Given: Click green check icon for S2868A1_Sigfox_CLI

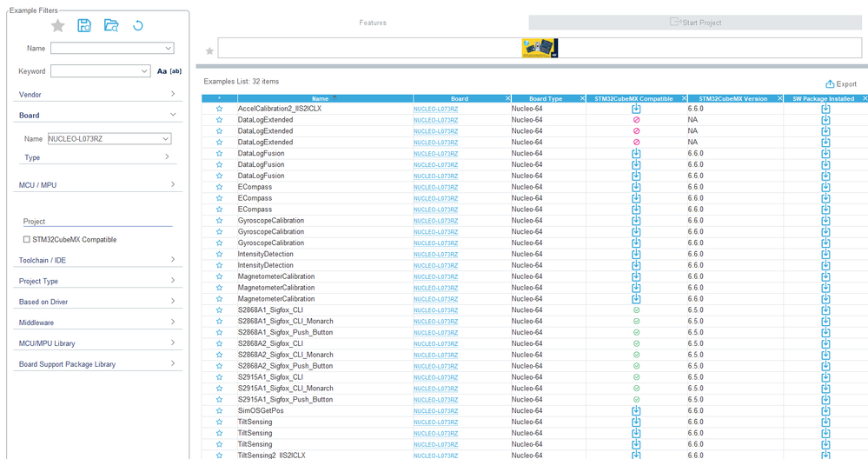Looking at the screenshot, I should pyautogui.click(x=636, y=310).
